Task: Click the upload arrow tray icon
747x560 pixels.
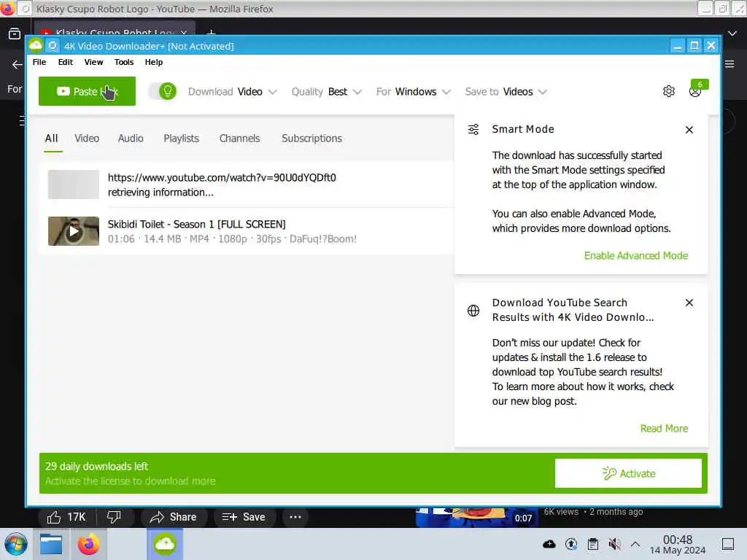Action: coord(570,544)
